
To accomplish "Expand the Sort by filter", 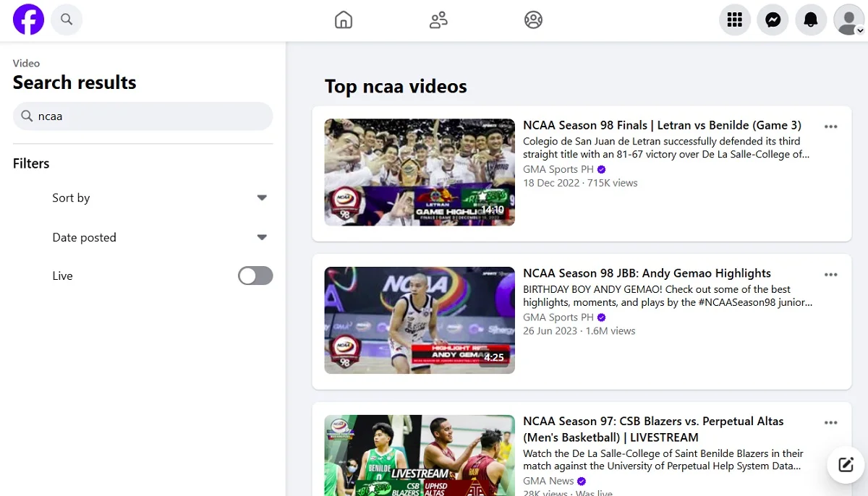I will 159,198.
